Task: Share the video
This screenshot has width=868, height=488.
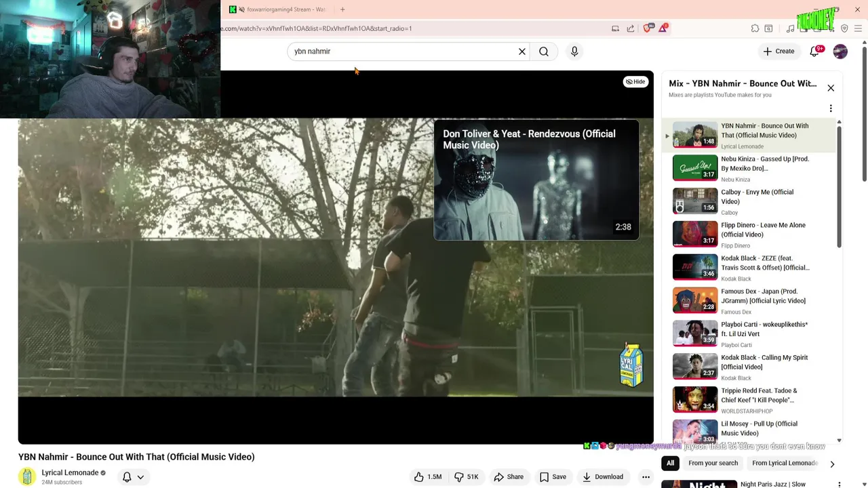Action: 509,476
